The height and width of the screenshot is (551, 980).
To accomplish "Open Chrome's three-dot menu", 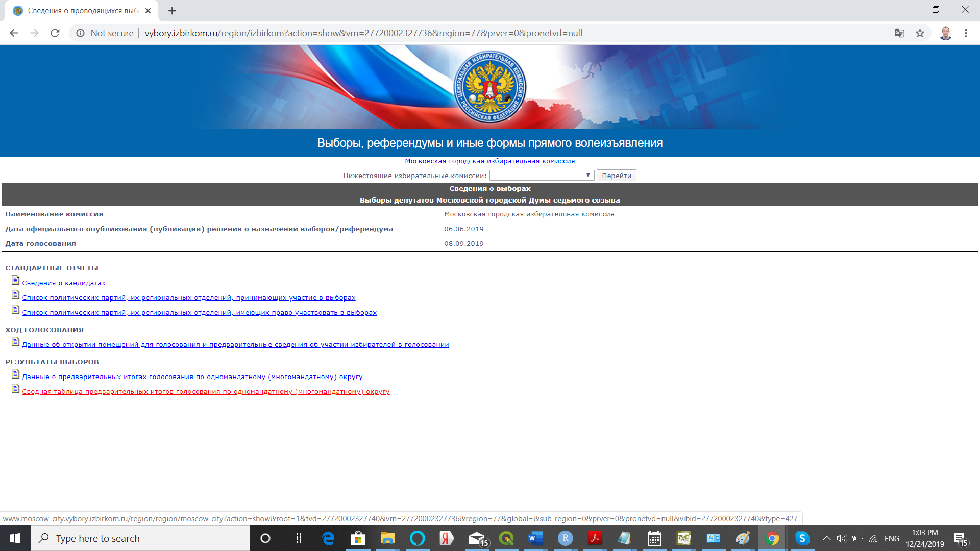I will (966, 33).
